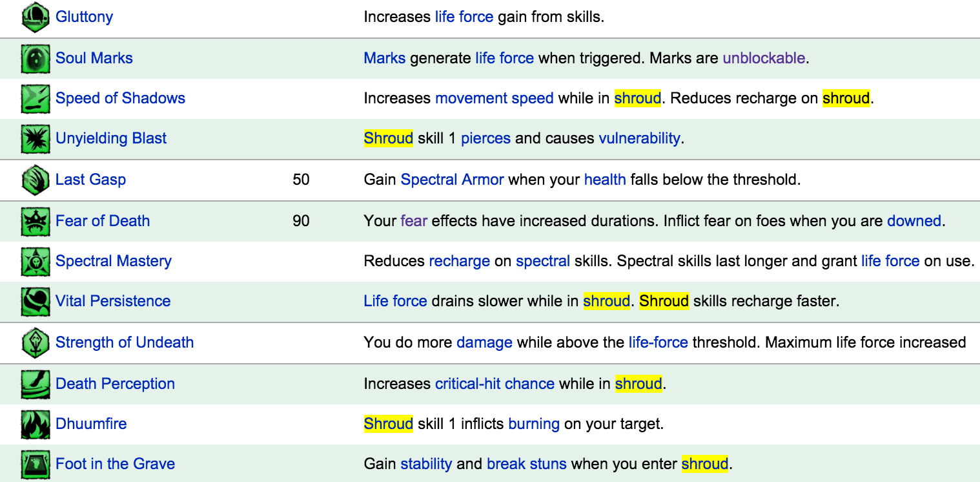Viewport: 980px width, 482px height.
Task: Click the Unyielding Blast trait icon
Action: (36, 138)
